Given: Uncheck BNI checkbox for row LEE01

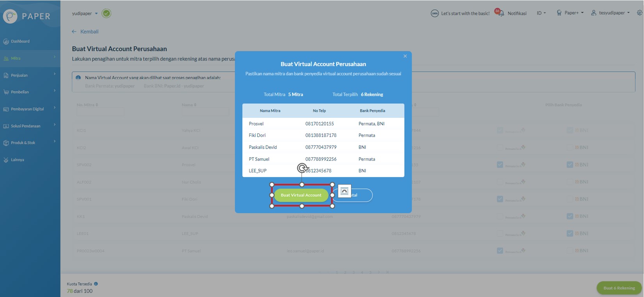Looking at the screenshot, I should point(570,233).
